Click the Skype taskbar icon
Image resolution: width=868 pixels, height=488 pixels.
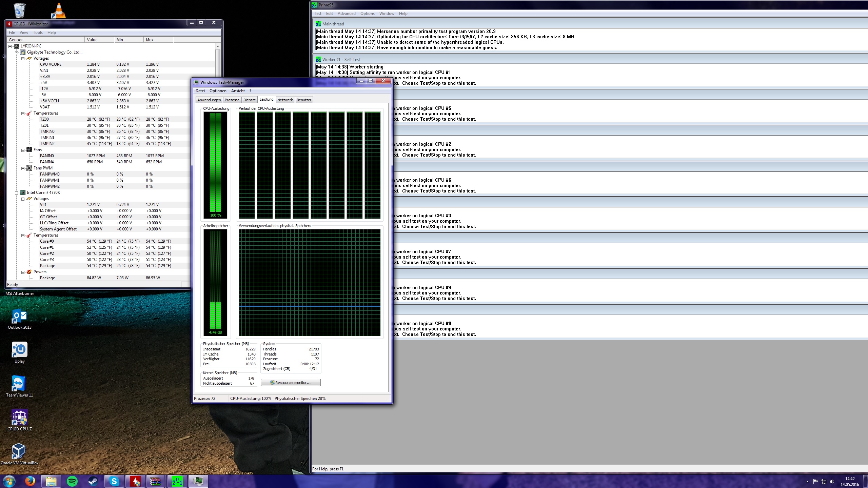pyautogui.click(x=114, y=481)
